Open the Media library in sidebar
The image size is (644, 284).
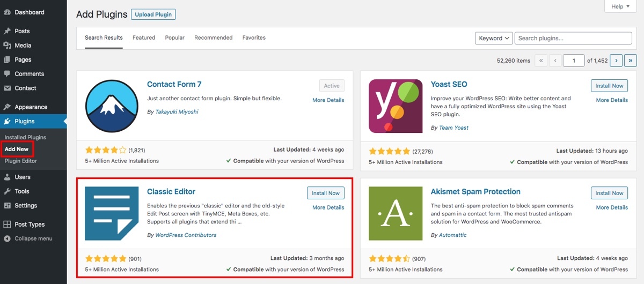[x=23, y=46]
